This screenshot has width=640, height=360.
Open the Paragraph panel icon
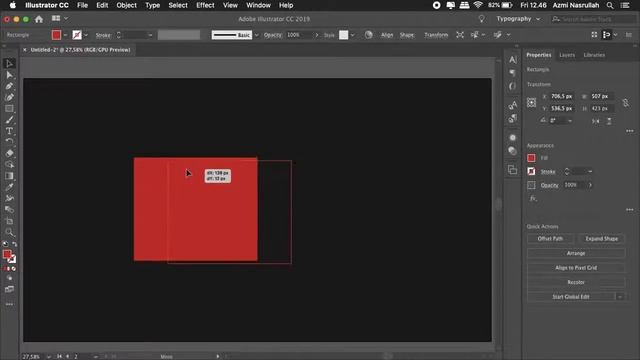click(513, 73)
